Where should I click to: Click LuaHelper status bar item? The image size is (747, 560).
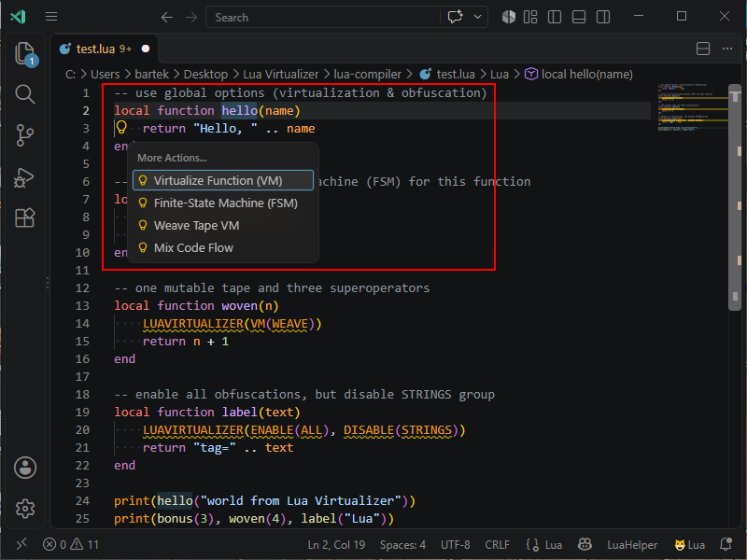(632, 544)
